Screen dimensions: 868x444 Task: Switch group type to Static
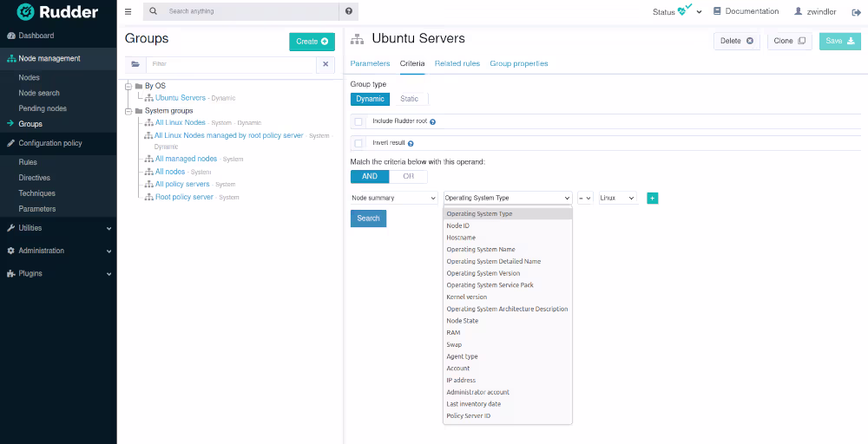coord(409,99)
